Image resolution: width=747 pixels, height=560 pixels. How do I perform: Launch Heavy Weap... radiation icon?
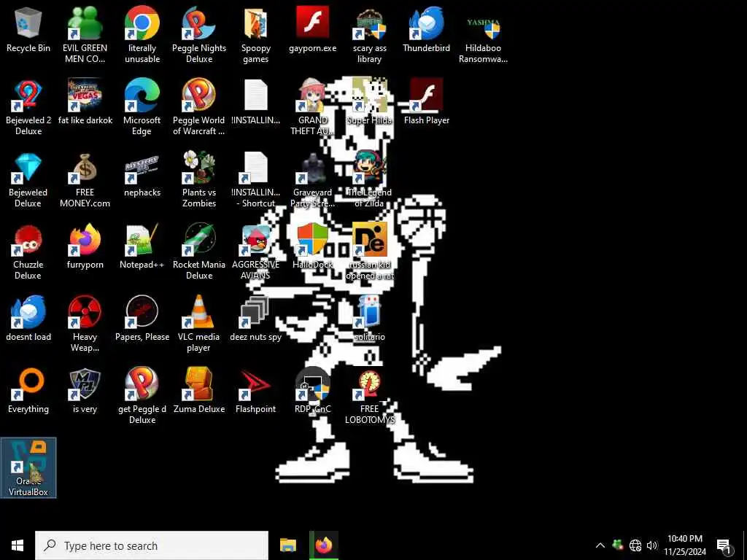pos(85,324)
